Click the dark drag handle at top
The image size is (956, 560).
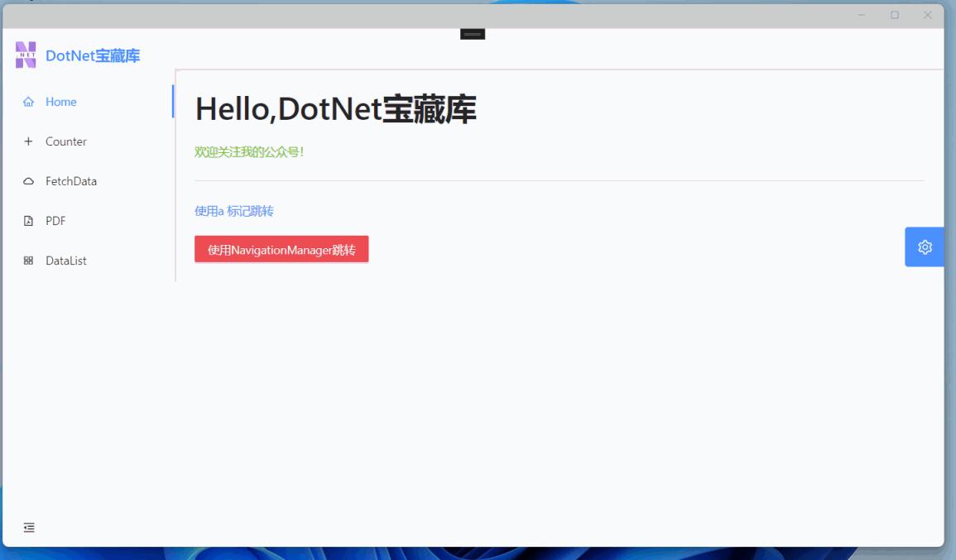(x=473, y=34)
